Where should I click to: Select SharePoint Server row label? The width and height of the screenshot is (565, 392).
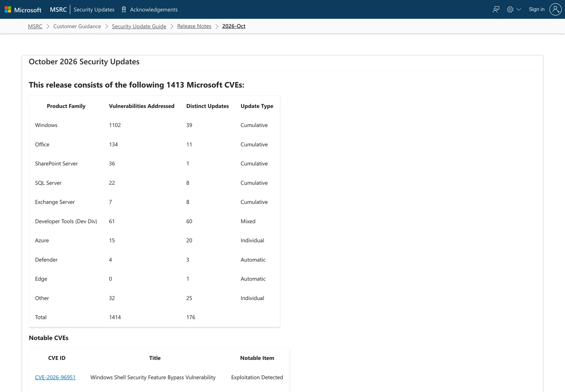point(56,163)
